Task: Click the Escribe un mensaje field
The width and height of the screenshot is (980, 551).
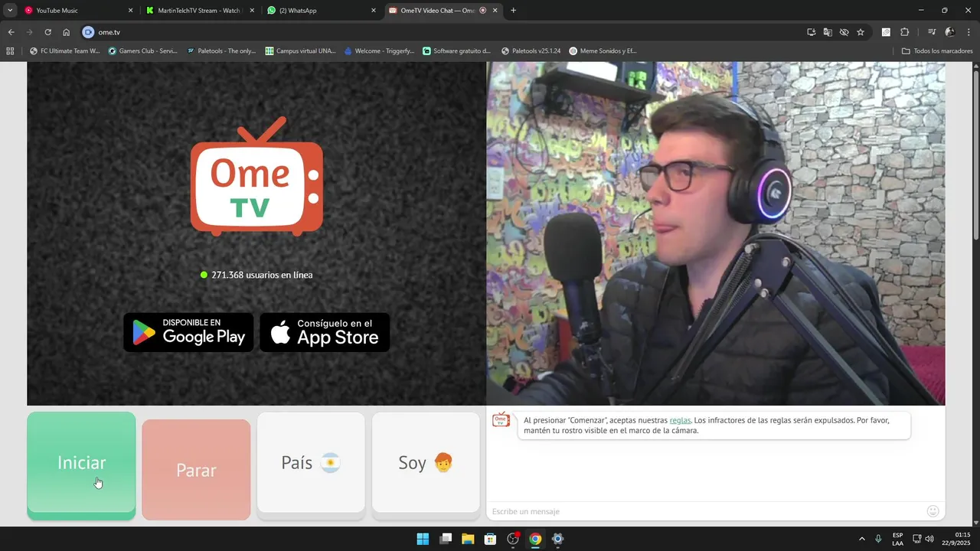Action: tap(704, 511)
